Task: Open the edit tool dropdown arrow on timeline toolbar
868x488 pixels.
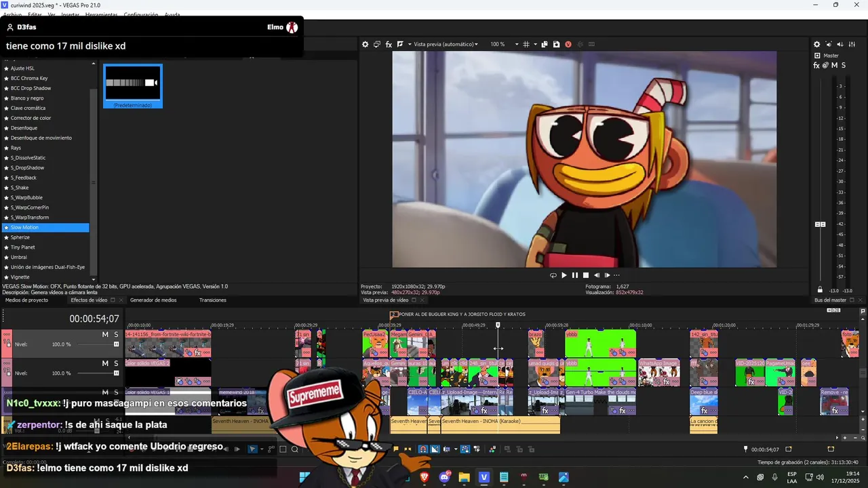Action: point(262,449)
